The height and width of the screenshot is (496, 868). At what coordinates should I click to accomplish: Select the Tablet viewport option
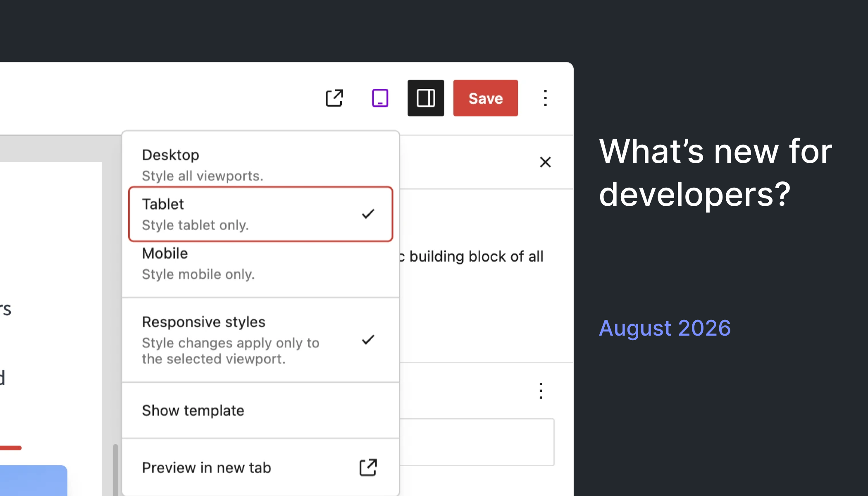pyautogui.click(x=260, y=214)
